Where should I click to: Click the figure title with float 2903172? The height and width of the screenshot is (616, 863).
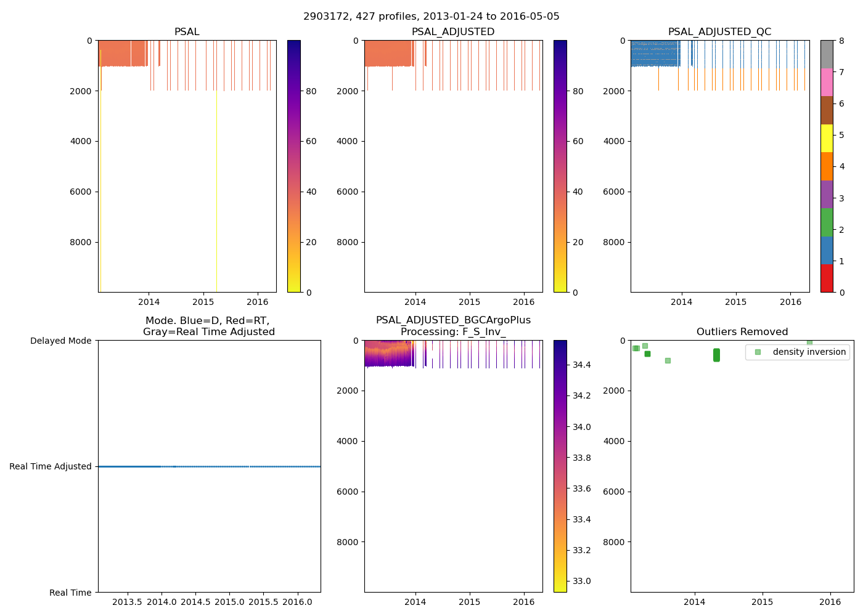tap(431, 17)
